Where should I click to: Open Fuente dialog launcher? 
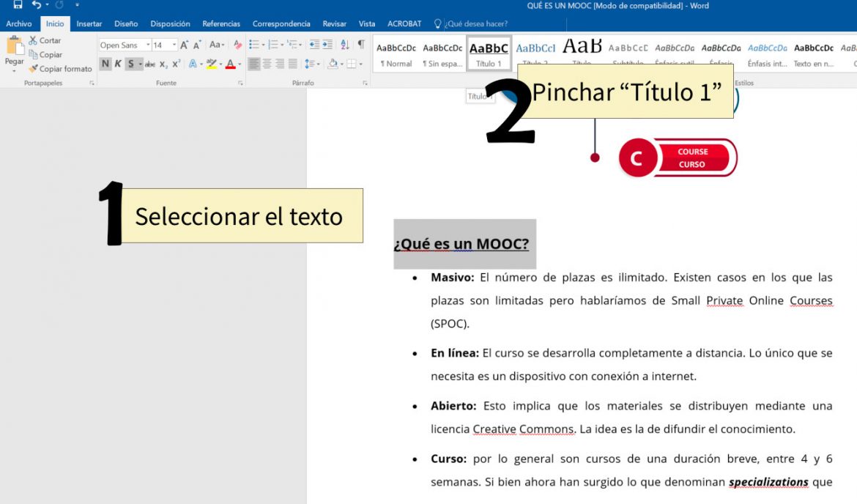(x=240, y=83)
